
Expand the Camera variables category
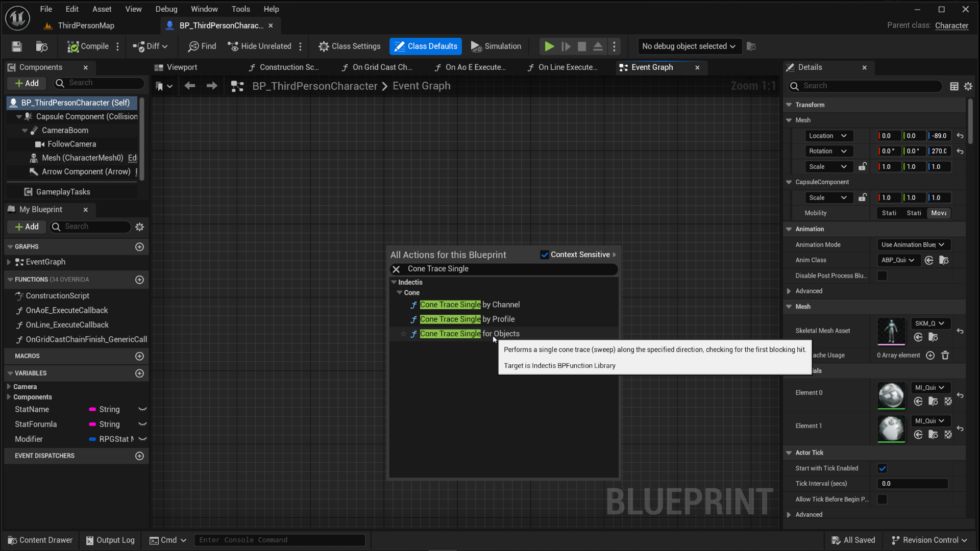point(9,387)
